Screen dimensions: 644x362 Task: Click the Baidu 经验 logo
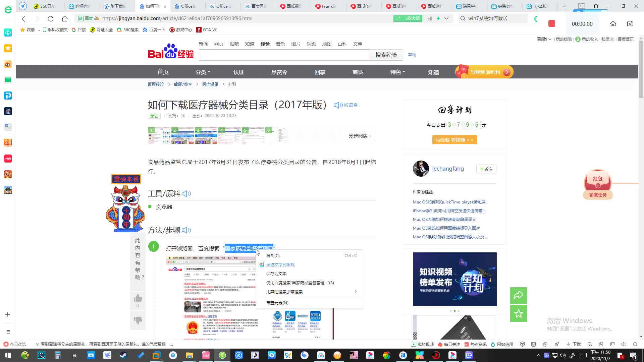[x=170, y=54]
